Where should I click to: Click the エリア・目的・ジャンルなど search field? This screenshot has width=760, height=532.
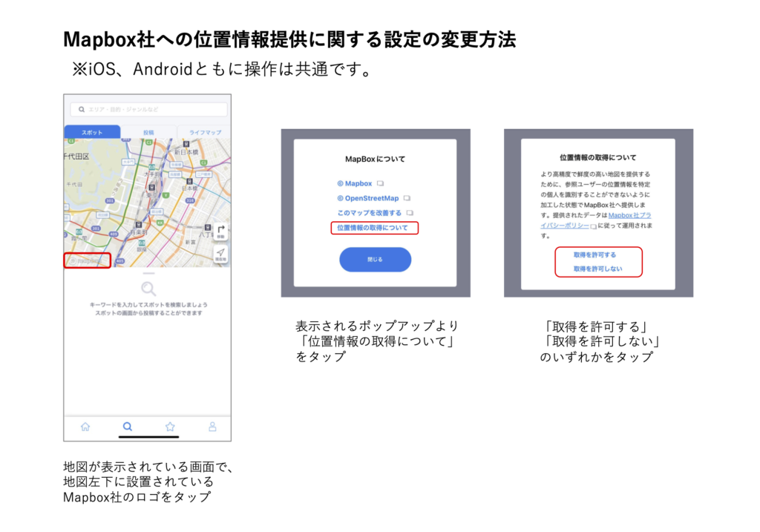[148, 110]
